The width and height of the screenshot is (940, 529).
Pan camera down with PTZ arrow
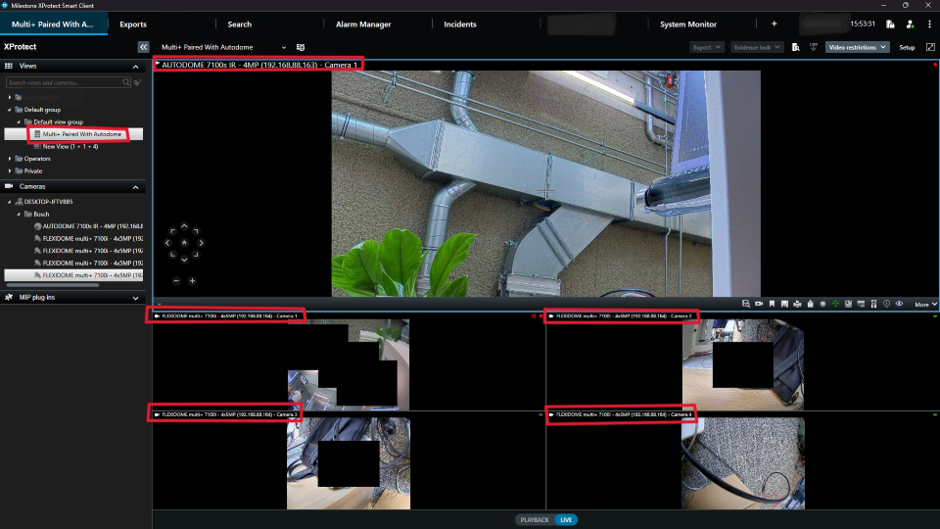(184, 259)
